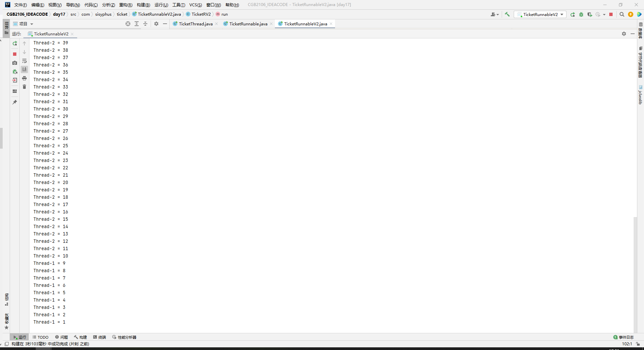The image size is (644, 350).
Task: Open the 重构(R) menu
Action: (x=126, y=5)
